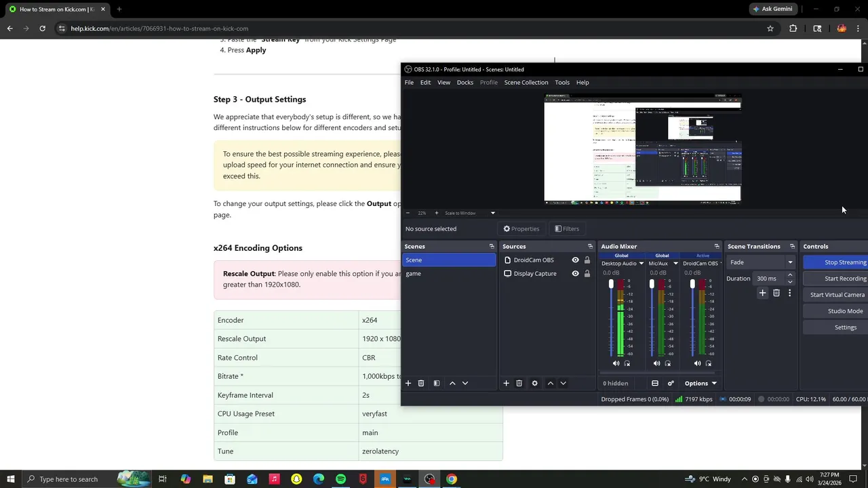
Task: Open Microsoft Edge from the taskbar
Action: [319, 479]
